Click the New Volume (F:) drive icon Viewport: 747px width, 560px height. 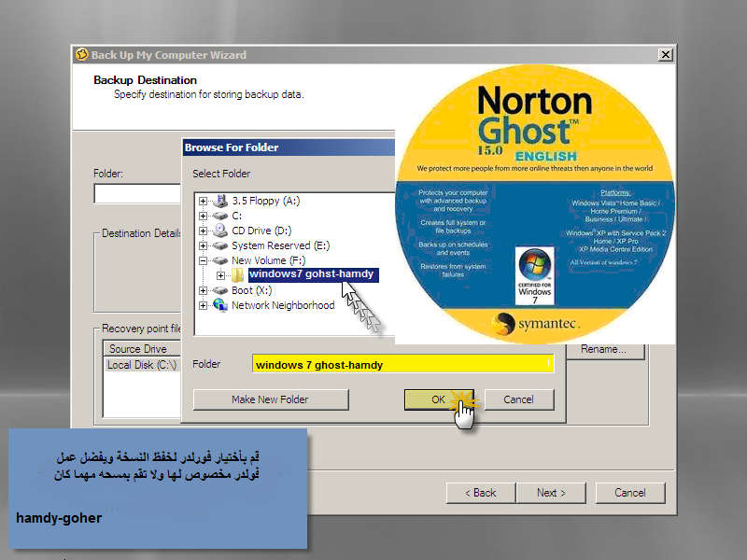[x=220, y=260]
